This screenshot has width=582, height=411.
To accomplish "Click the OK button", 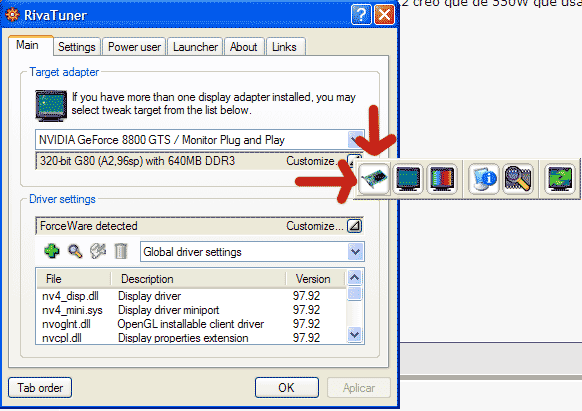I will pyautogui.click(x=287, y=388).
